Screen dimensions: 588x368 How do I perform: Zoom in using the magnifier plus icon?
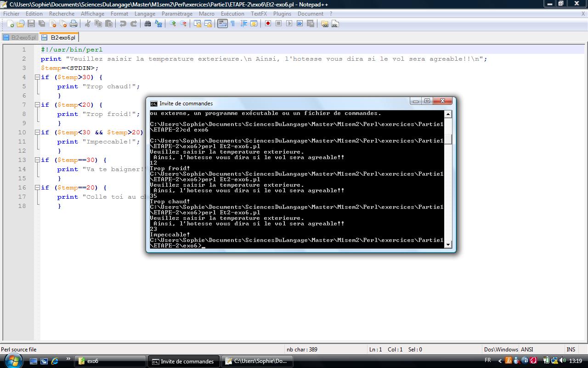click(x=173, y=24)
